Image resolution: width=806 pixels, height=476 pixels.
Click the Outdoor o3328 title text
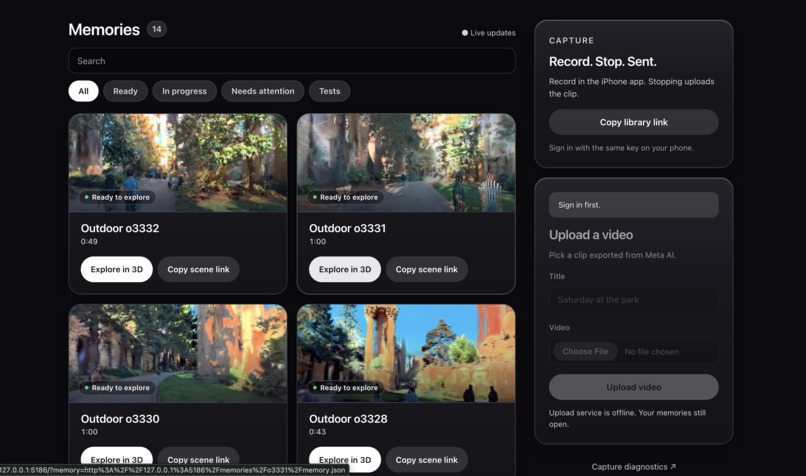point(348,419)
